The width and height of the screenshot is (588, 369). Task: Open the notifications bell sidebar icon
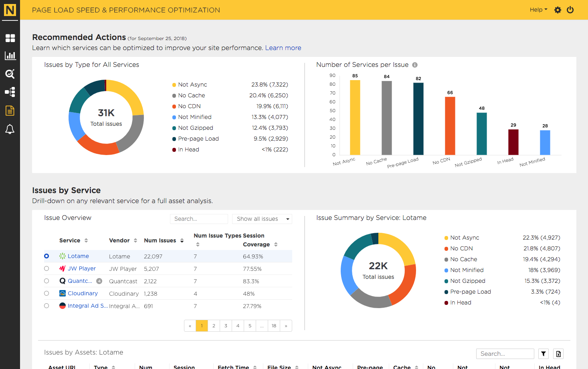pos(10,129)
